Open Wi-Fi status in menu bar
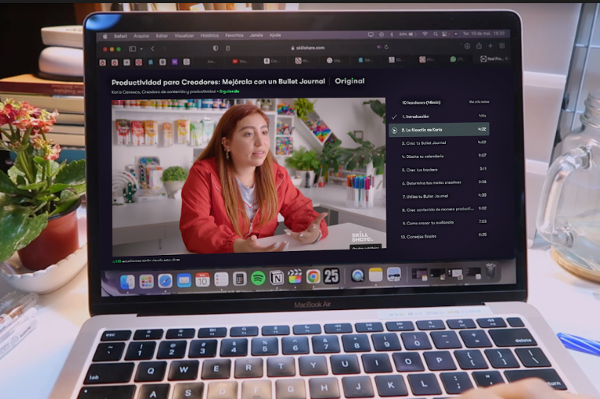The image size is (600, 399). (425, 34)
